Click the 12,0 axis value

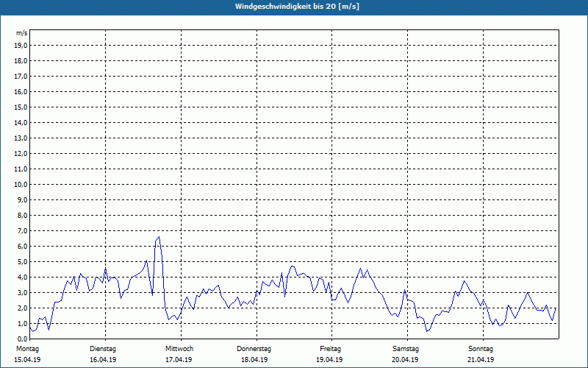[x=21, y=154]
